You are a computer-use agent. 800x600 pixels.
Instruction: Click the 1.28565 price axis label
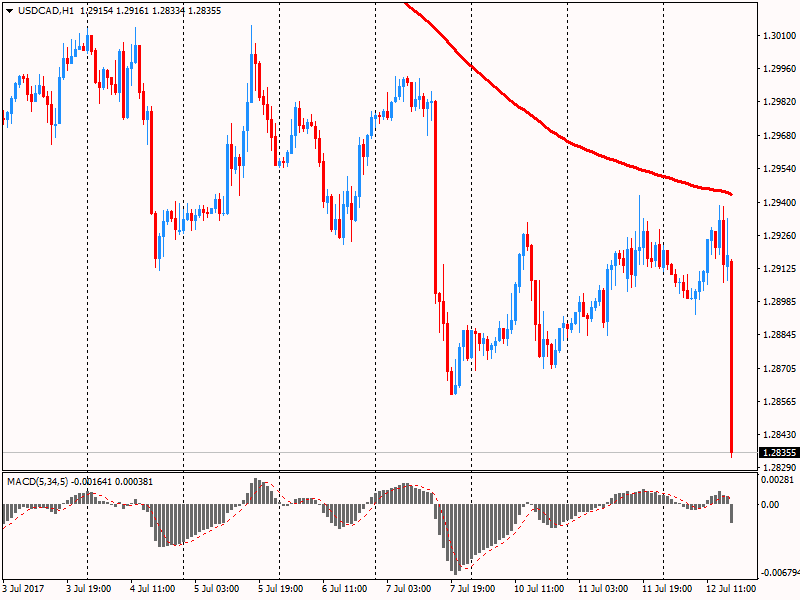[x=779, y=402]
